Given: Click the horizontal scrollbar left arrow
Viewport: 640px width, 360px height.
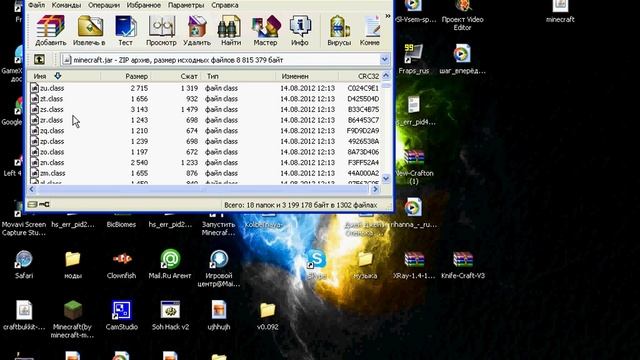Looking at the screenshot, I should 32,189.
